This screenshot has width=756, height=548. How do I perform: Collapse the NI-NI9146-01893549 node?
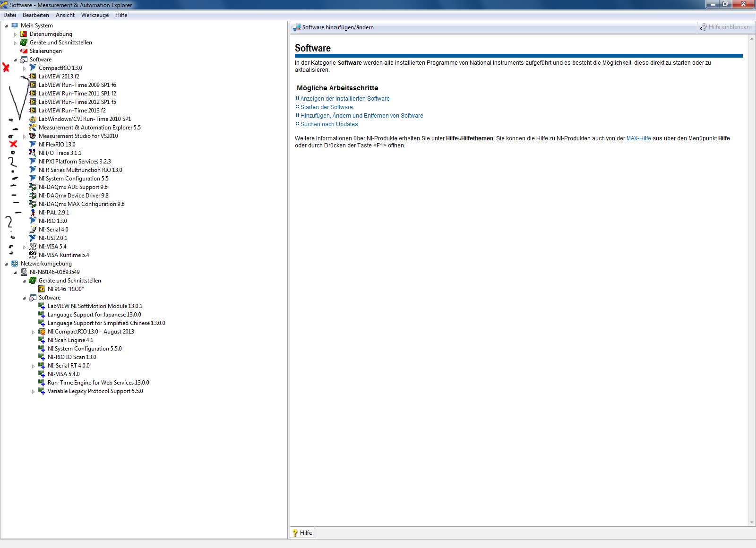pos(15,273)
